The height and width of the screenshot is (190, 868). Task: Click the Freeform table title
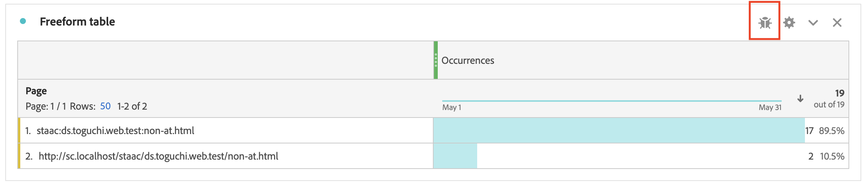(77, 22)
